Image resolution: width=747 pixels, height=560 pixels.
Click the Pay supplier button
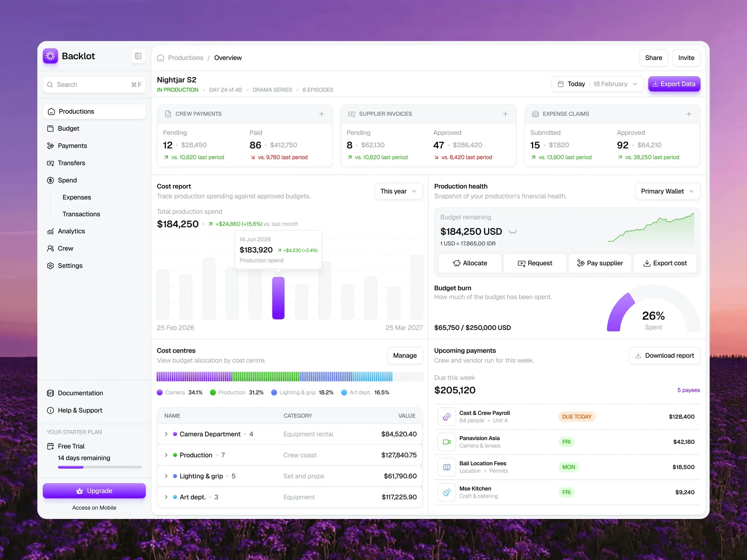point(600,264)
